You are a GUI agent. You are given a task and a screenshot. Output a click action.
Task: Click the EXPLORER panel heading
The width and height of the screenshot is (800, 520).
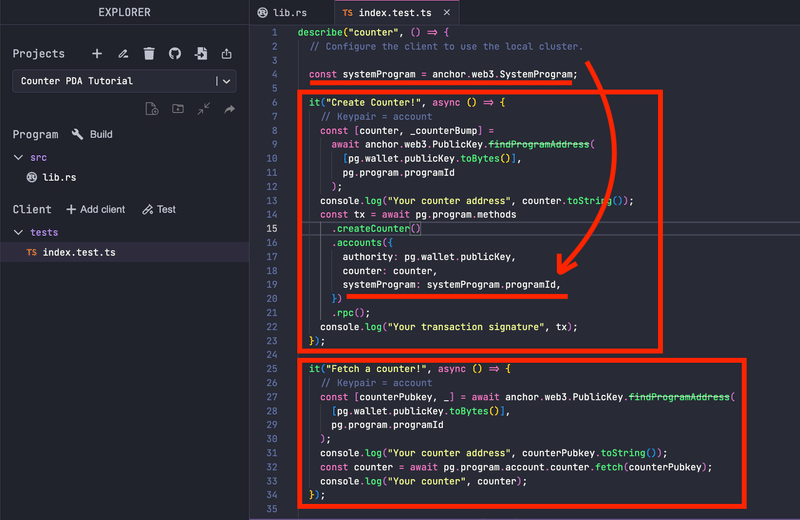pos(124,12)
